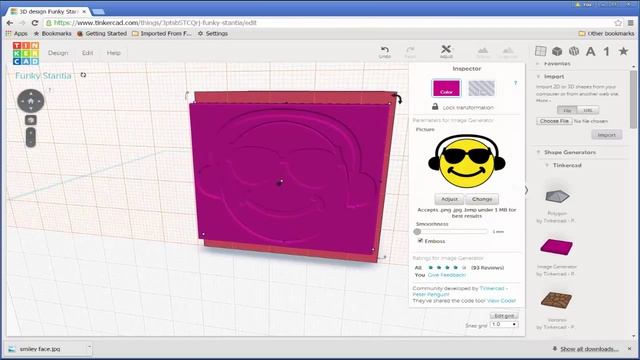Open the smiley face.jpg download menu arrow
Viewport: 640px width, 360px height.
point(89,348)
